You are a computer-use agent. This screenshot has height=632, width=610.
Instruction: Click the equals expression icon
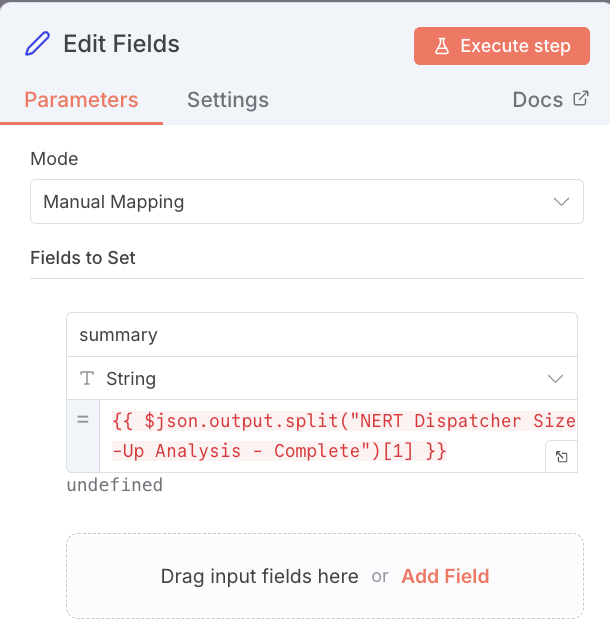pyautogui.click(x=83, y=421)
